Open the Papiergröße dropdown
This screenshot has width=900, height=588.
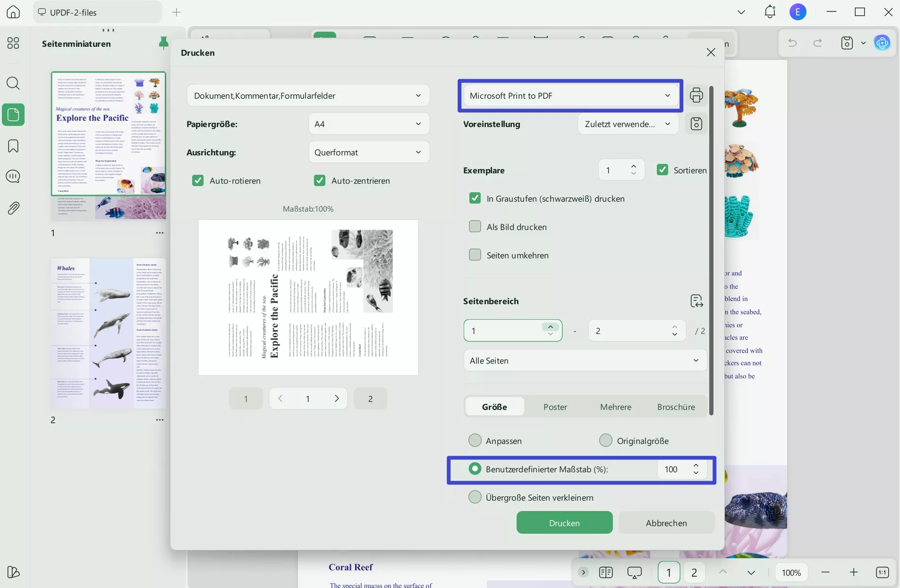point(369,124)
